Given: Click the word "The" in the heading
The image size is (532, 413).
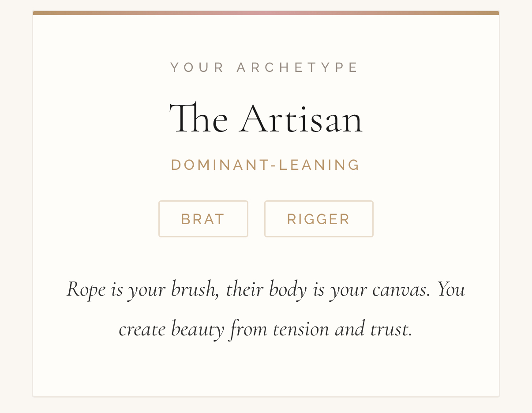Looking at the screenshot, I should pos(199,119).
